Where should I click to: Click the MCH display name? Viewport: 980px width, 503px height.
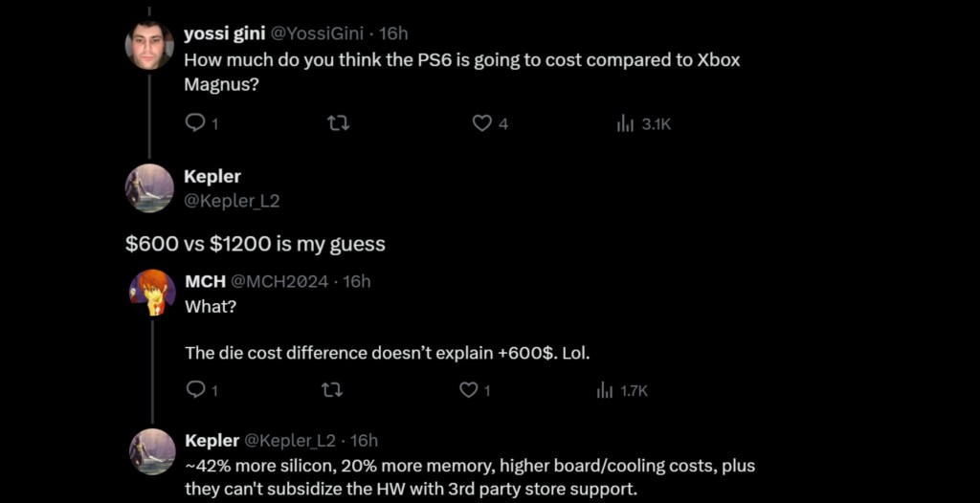pyautogui.click(x=204, y=281)
